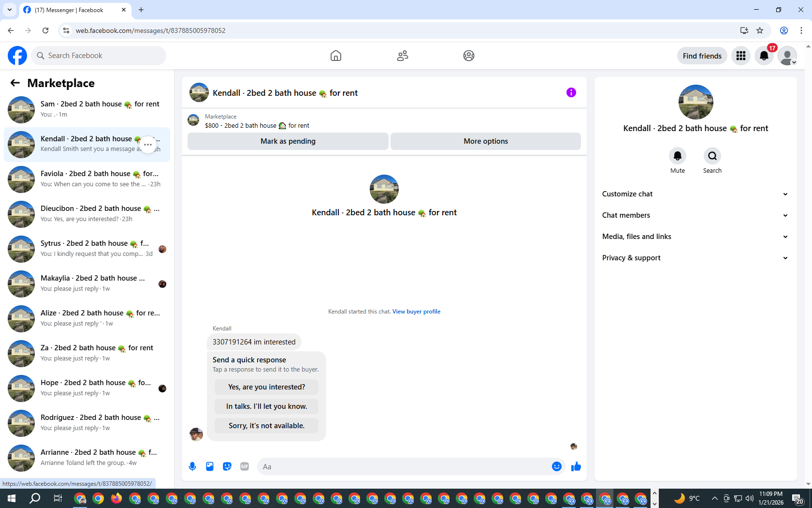Image resolution: width=812 pixels, height=508 pixels.
Task: Click the Aa message input field
Action: (404, 467)
